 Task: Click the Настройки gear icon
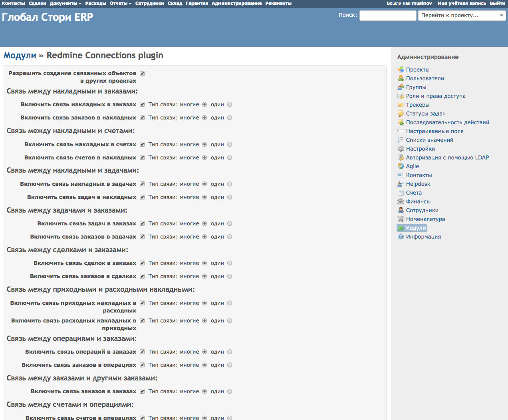401,149
